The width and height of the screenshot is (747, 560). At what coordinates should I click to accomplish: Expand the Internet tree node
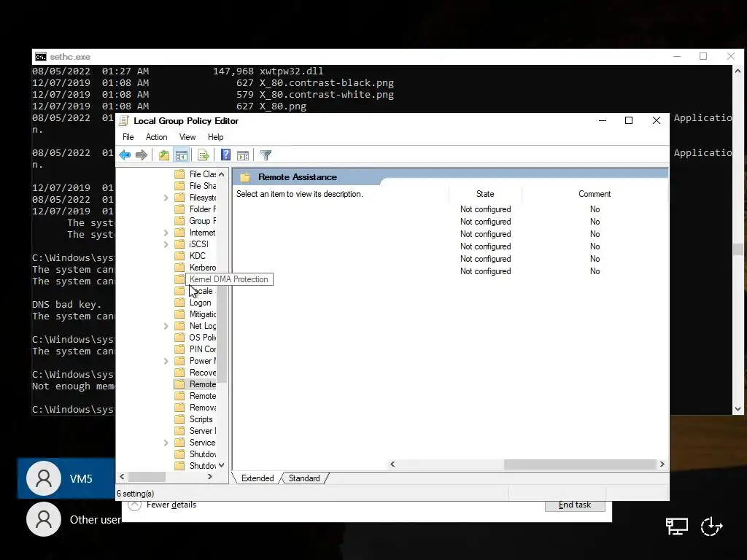[166, 233]
